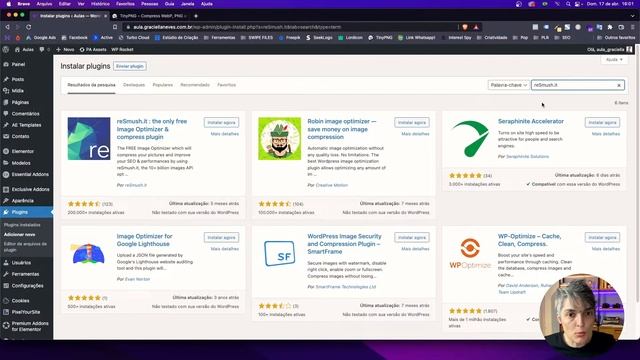This screenshot has width=640, height=360.
Task: Click Enviar plugin button
Action: point(130,66)
